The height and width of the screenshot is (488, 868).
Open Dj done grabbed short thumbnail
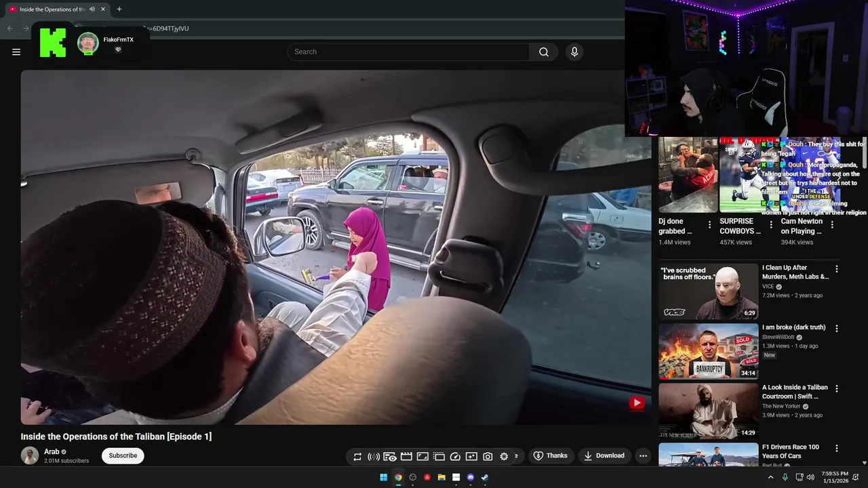tap(688, 175)
